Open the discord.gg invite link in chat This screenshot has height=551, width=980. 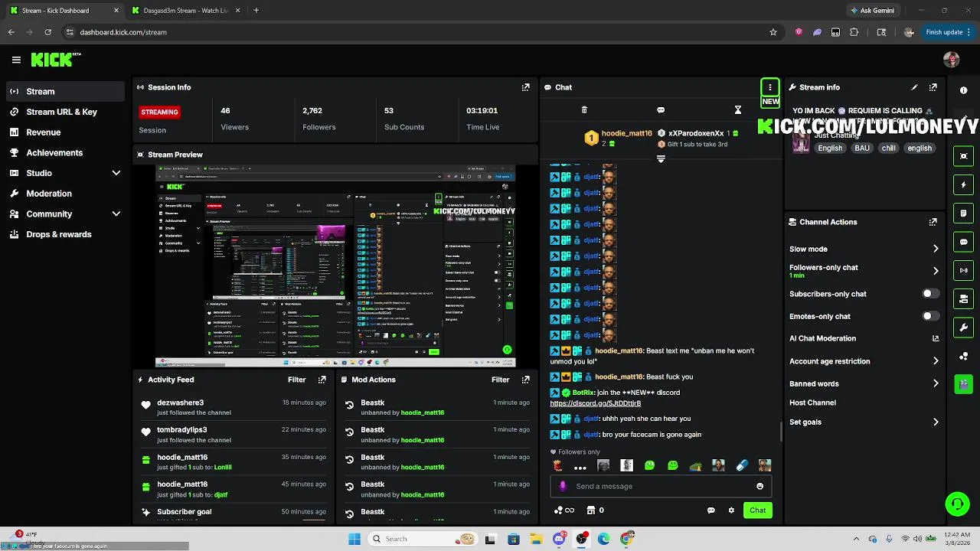[596, 403]
